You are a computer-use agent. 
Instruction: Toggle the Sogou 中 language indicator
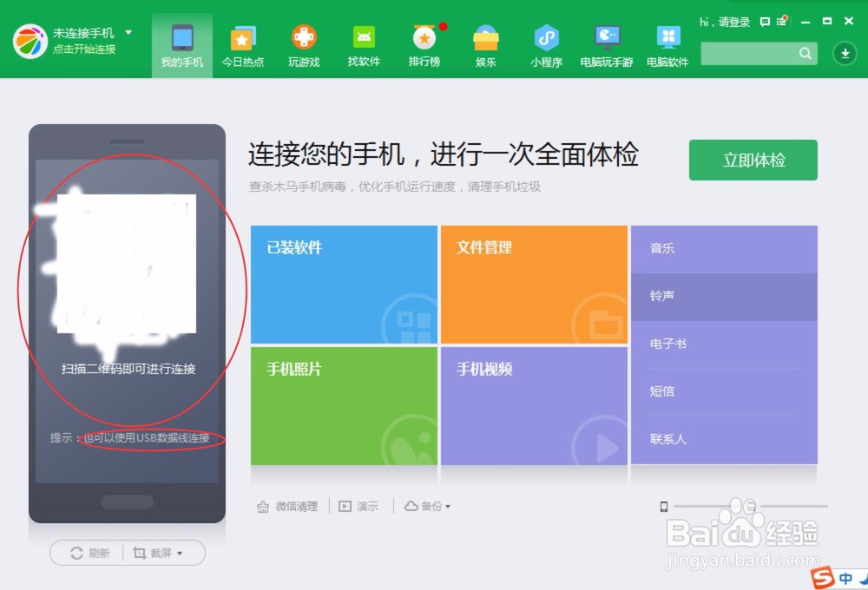tap(845, 579)
